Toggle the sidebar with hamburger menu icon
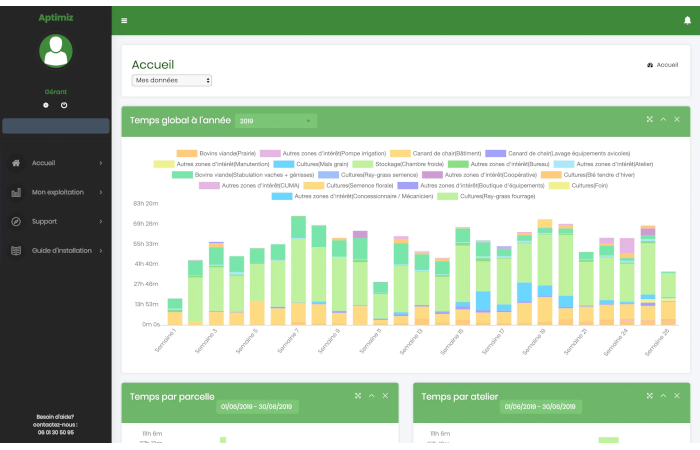This screenshot has height=450, width=700. point(124,21)
